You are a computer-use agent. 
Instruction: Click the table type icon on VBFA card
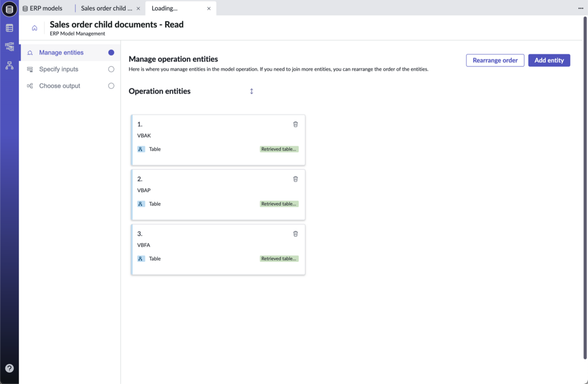[x=141, y=259]
